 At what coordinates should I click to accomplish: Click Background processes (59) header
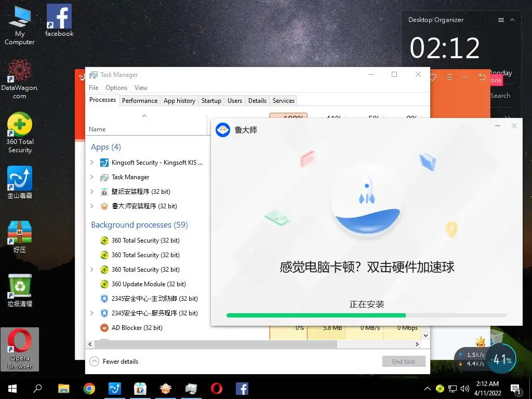(139, 225)
